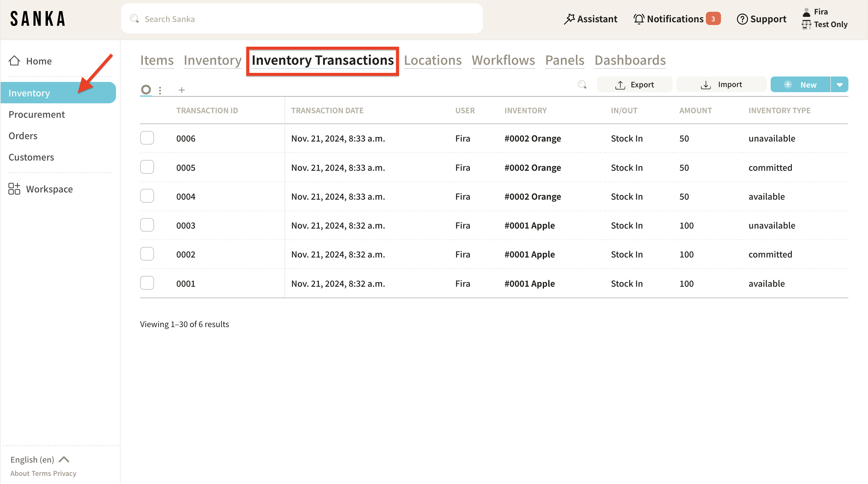This screenshot has width=868, height=484.
Task: Click the Export button
Action: [634, 85]
